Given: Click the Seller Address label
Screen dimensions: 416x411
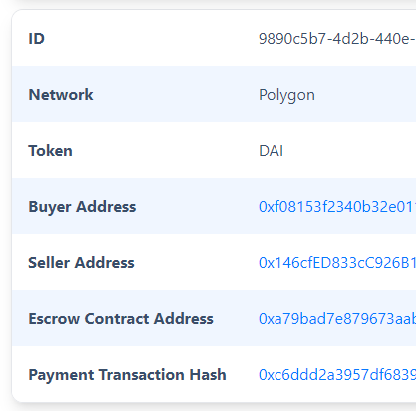Looking at the screenshot, I should [81, 263].
